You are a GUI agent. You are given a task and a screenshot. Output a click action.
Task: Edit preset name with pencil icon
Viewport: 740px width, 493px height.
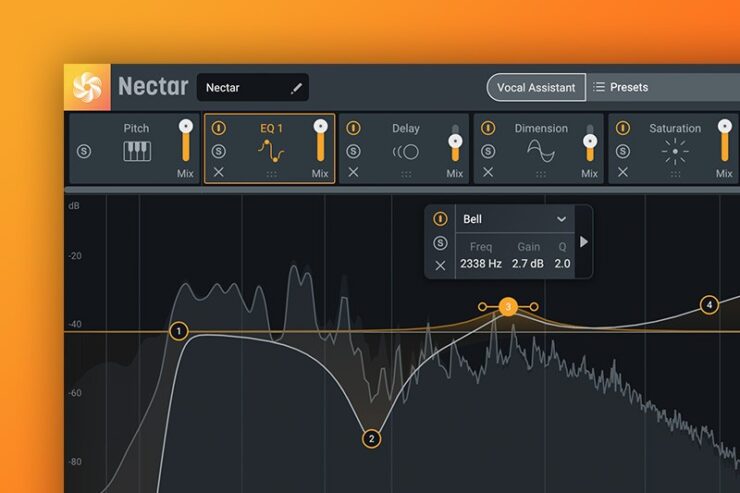pyautogui.click(x=296, y=88)
